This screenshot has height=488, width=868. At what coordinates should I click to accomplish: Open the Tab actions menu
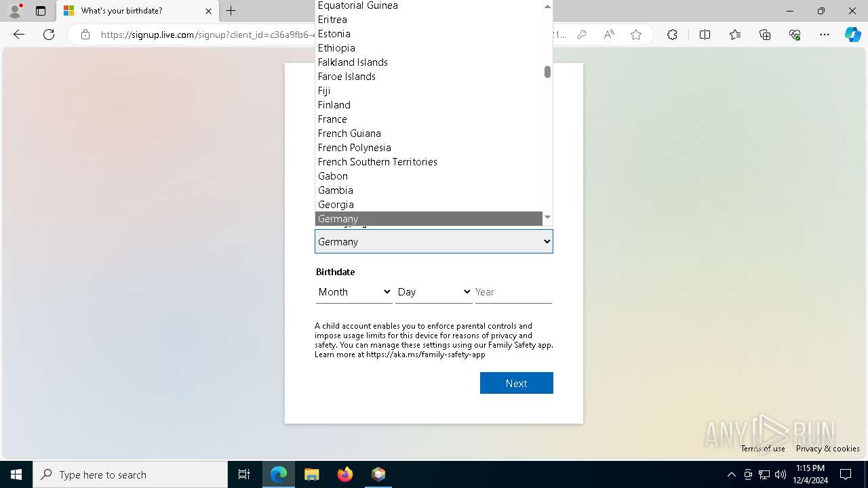(41, 11)
